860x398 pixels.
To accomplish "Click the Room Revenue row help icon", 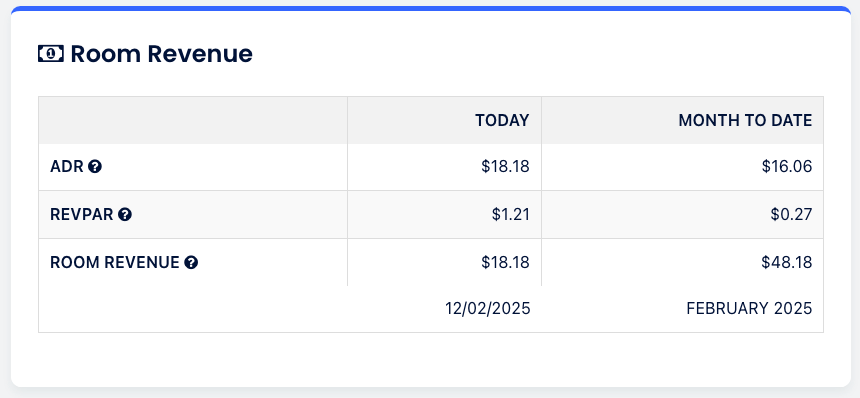I will point(191,263).
